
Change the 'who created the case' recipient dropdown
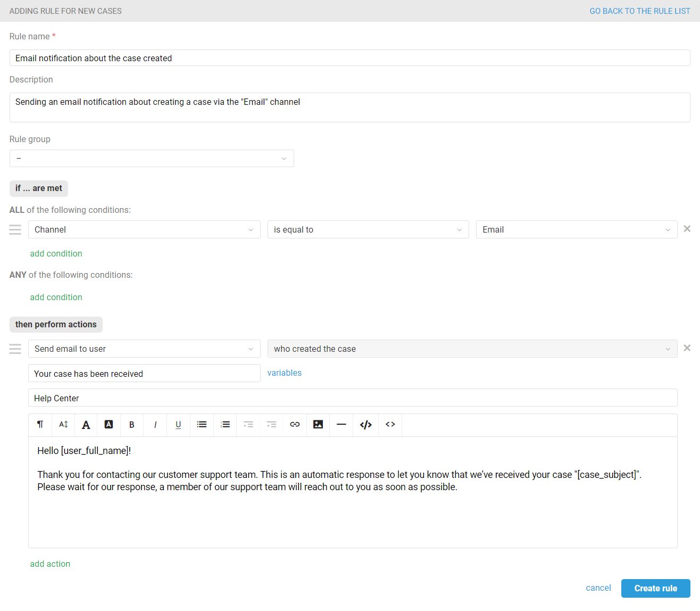click(472, 349)
